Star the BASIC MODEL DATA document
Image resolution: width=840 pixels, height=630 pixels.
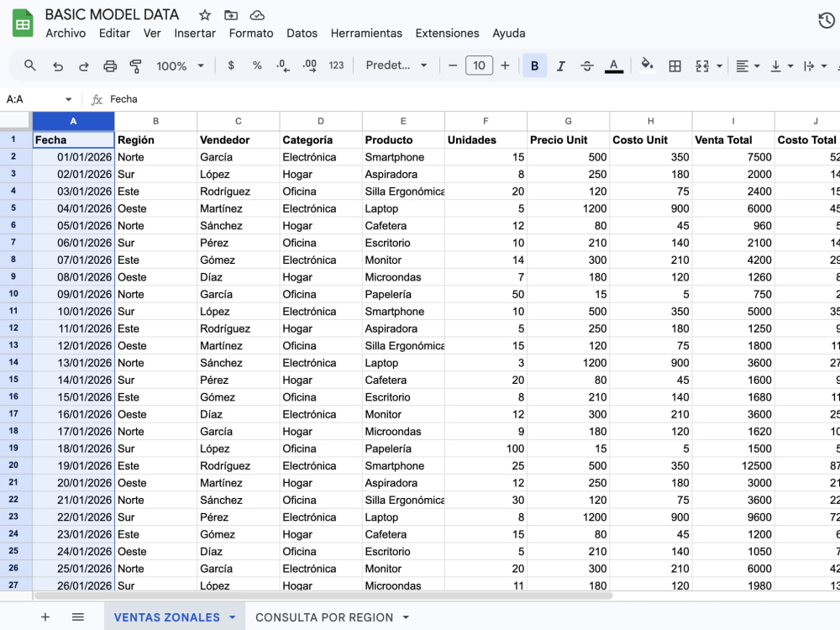[x=205, y=15]
